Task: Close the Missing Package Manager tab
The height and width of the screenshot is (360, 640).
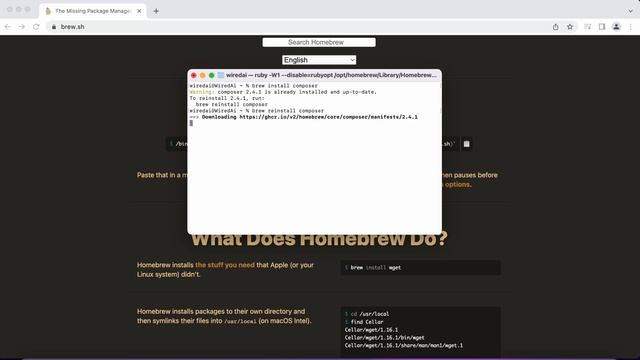Action: click(139, 11)
